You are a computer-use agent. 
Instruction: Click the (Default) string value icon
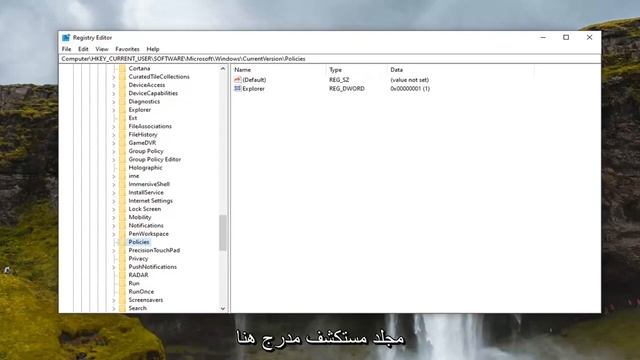pos(238,80)
